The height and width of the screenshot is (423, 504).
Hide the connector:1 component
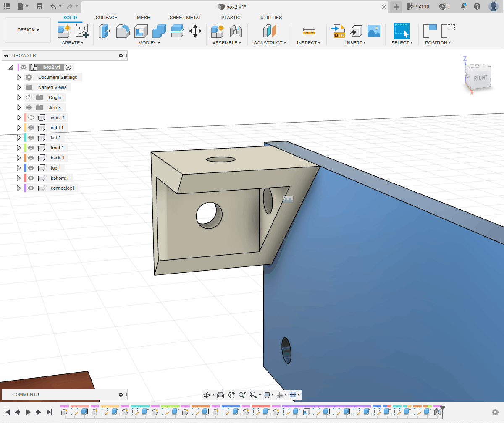pos(31,188)
